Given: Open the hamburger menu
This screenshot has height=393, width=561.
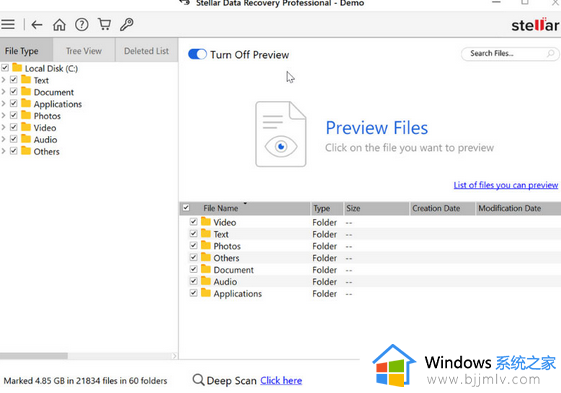Looking at the screenshot, I should pos(8,24).
